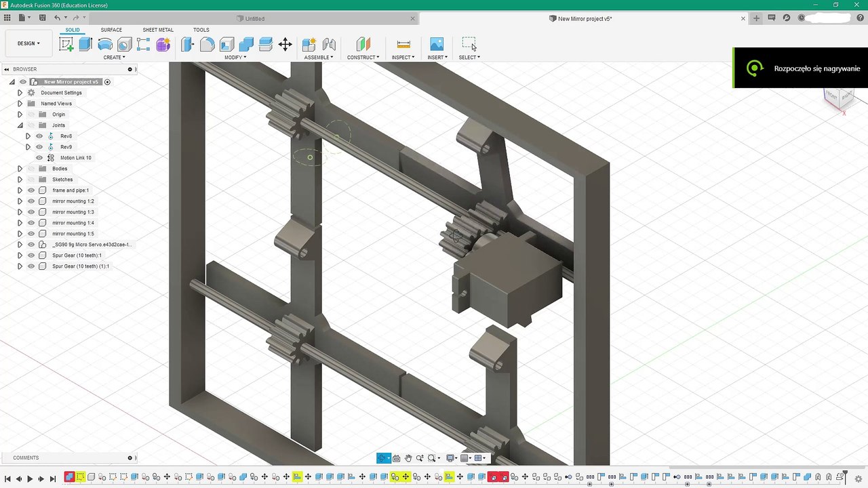
Task: Open the INSERT dropdown menu
Action: coord(437,58)
